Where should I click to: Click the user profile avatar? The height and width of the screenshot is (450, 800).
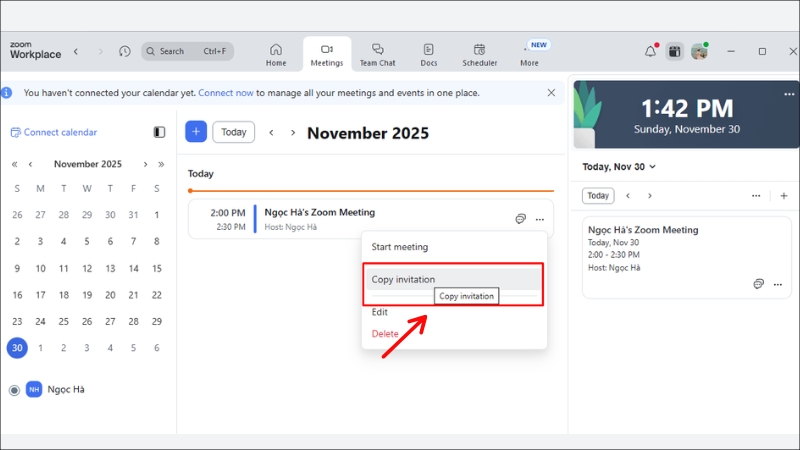[700, 51]
